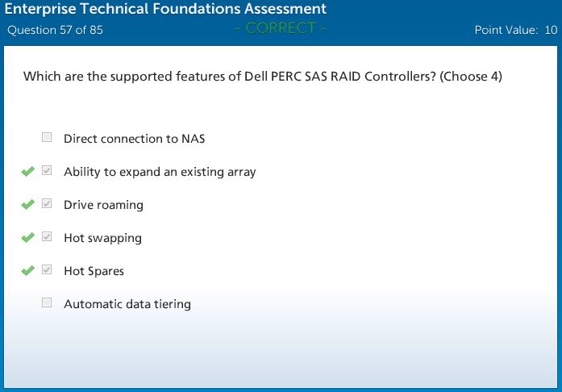Click the 'Question 57 of 85' counter
This screenshot has height=392, width=562.
55,31
